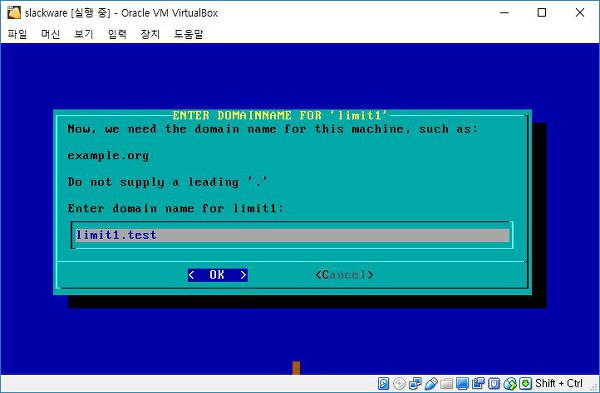Minimize the VirtualBox window
This screenshot has height=393, width=600.
click(x=505, y=13)
